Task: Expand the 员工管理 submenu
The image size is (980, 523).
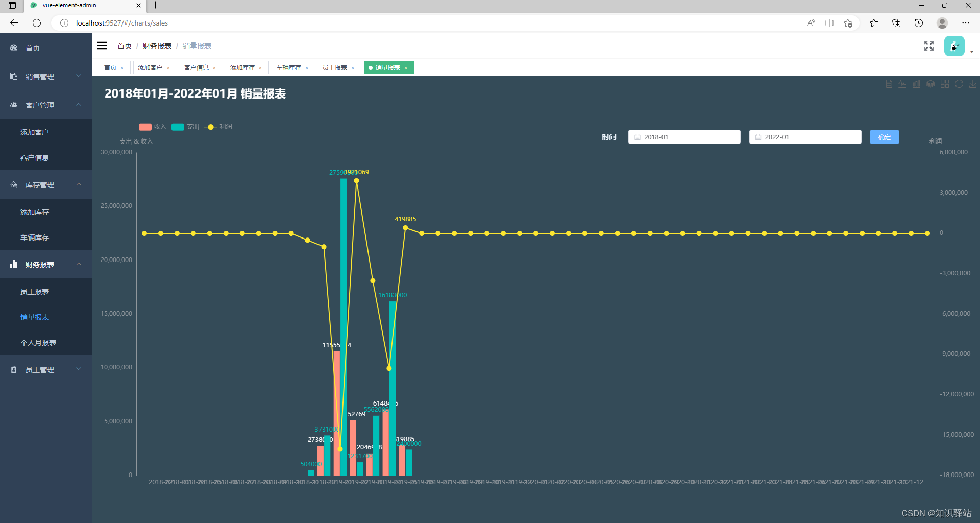Action: tap(79, 369)
